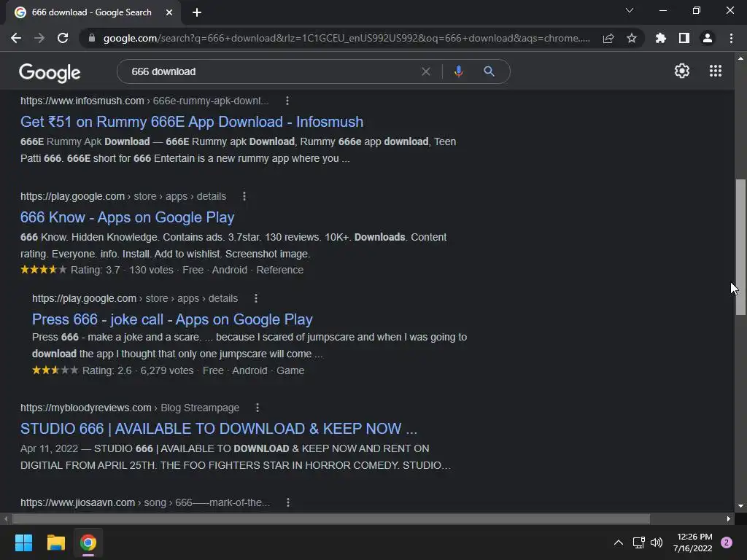Click the scroll down arrow
The height and width of the screenshot is (560, 747).
740,506
